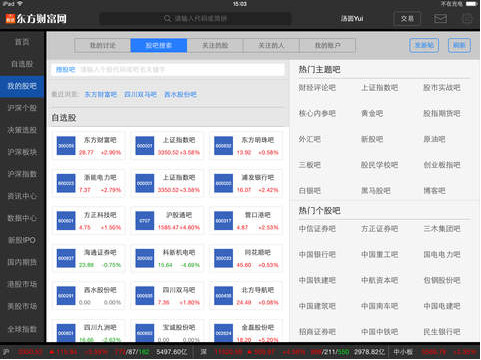481x360 pixels.
Task: Open 中信证券吧 in hot stock bars
Action: 317,229
